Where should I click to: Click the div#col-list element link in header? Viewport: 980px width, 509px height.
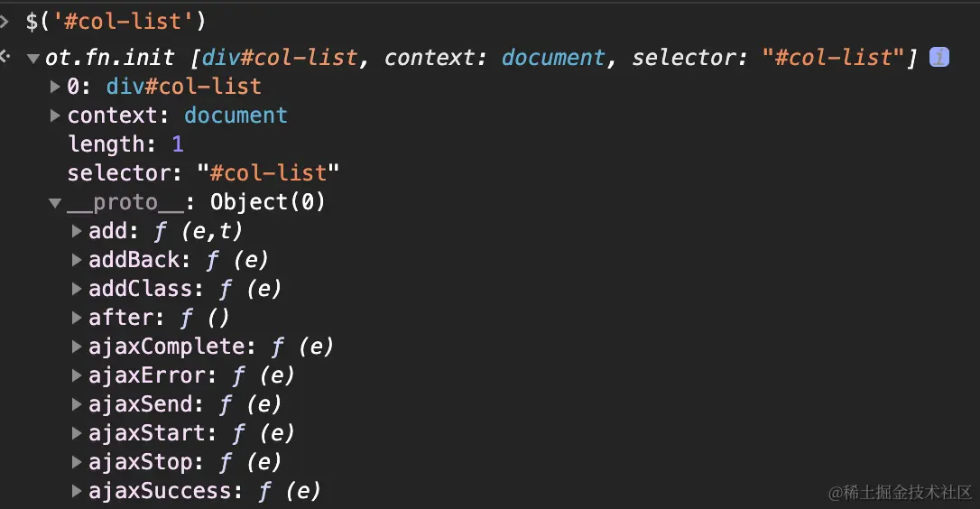[x=280, y=59]
